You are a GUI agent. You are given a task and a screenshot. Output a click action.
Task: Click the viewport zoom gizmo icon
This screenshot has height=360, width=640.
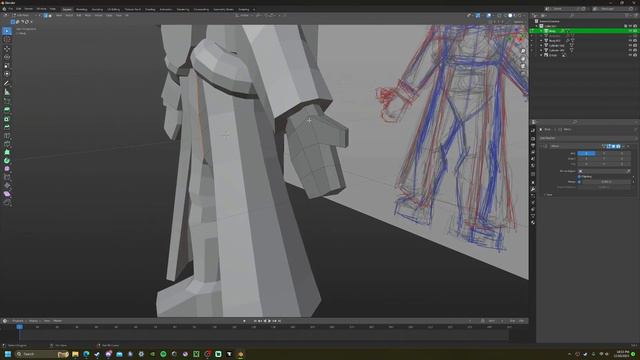coord(523,51)
